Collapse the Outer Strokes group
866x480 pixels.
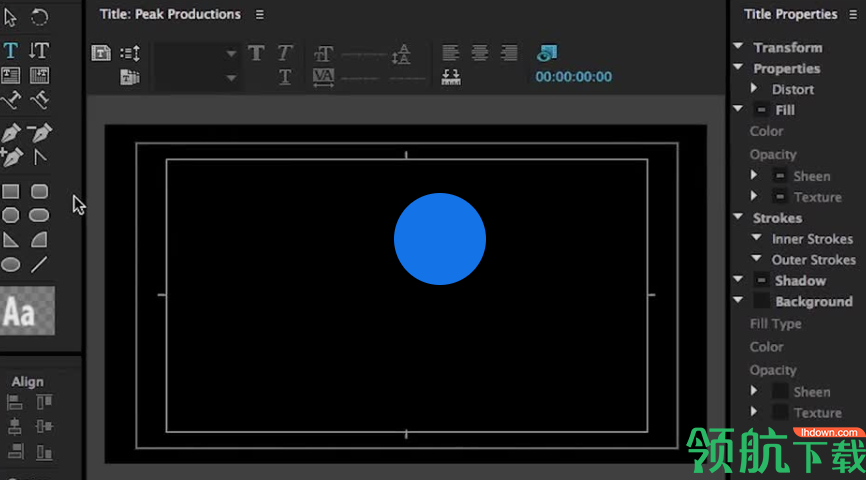point(757,259)
